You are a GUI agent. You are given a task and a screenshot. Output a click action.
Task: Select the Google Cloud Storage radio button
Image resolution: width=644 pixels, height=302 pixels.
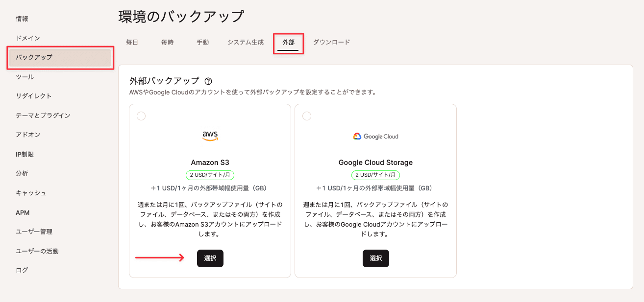click(307, 116)
